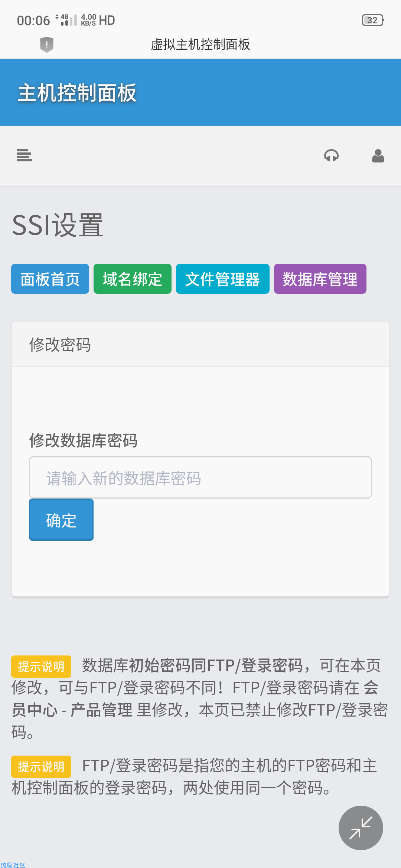The width and height of the screenshot is (401, 868).
Task: Tap the 修改密码 panel header
Action: point(200,345)
